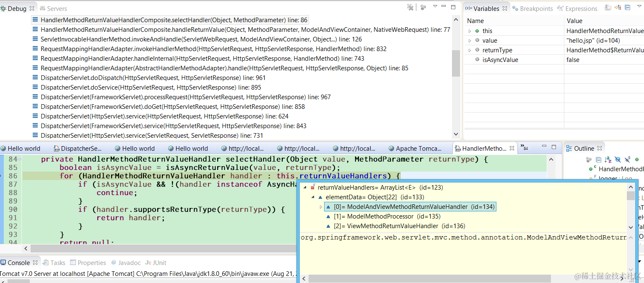Click Collapse All icon in Variables view
The width and height of the screenshot is (644, 283).
627,8
